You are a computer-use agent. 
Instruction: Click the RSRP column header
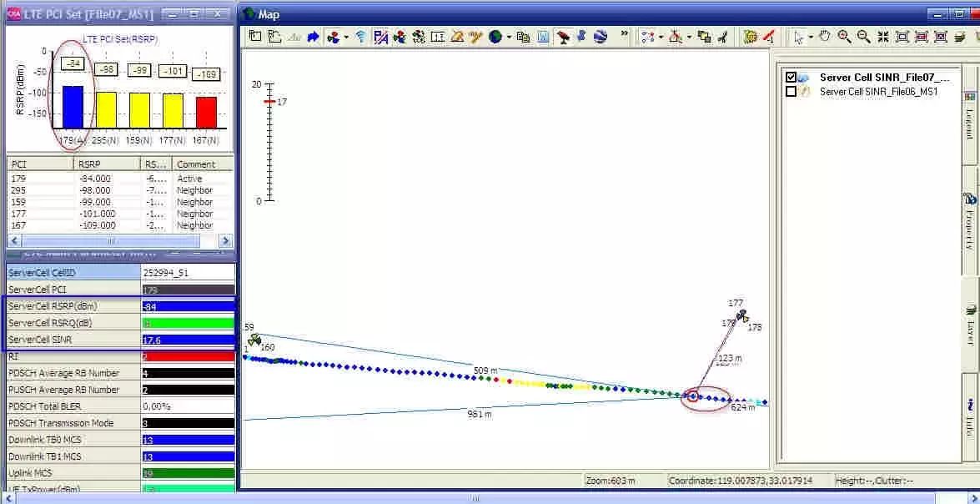click(x=107, y=164)
